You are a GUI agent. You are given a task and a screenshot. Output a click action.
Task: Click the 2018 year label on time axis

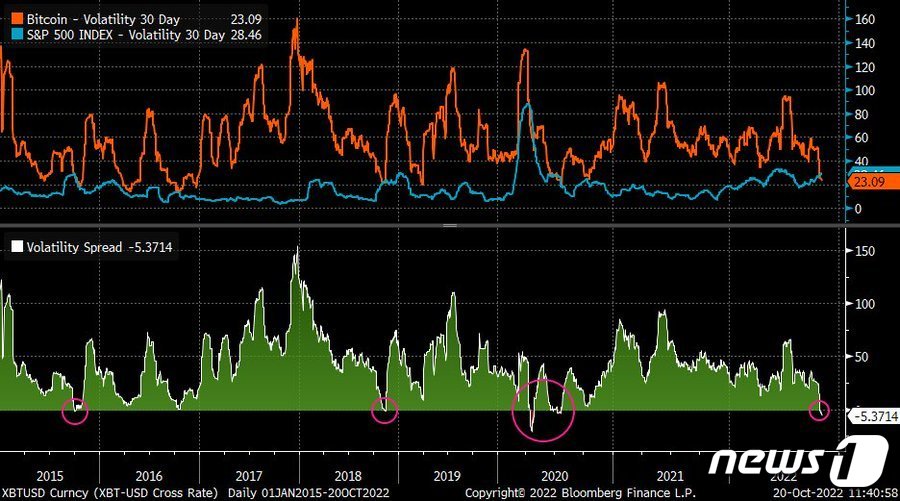coord(348,476)
